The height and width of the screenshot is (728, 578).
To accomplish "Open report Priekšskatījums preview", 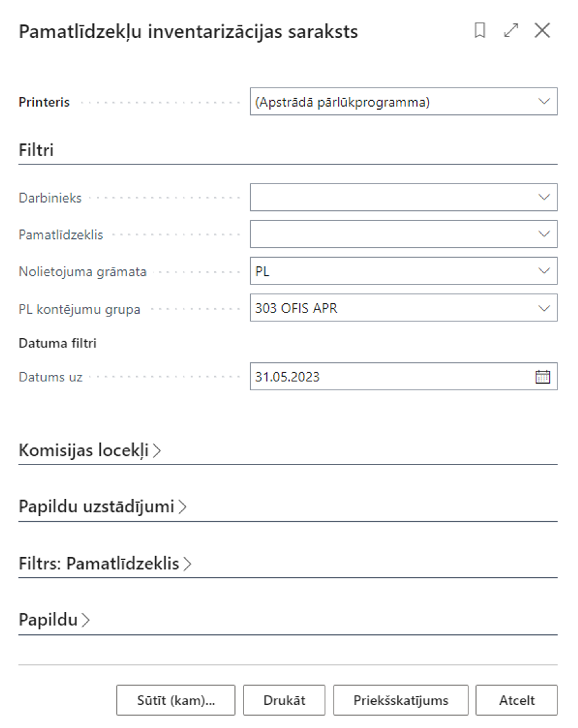I will [x=401, y=700].
